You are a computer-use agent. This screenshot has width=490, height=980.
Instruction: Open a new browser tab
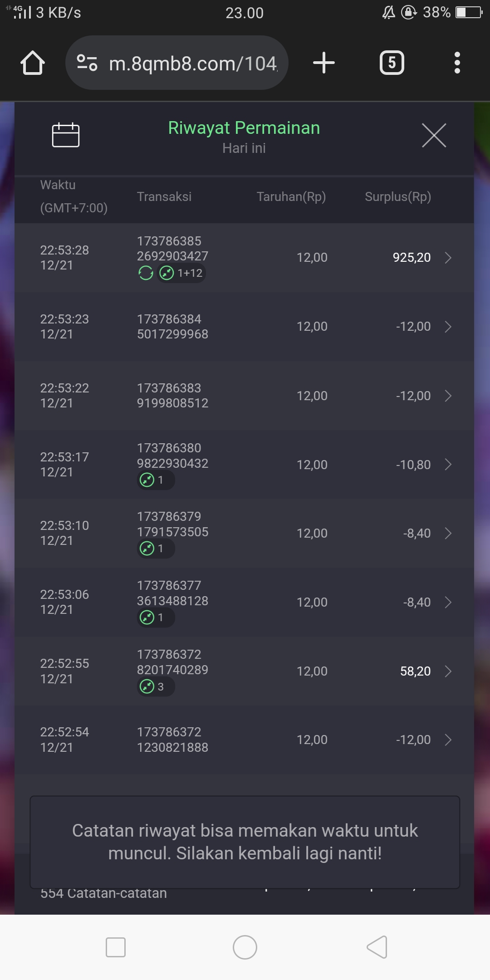point(324,63)
